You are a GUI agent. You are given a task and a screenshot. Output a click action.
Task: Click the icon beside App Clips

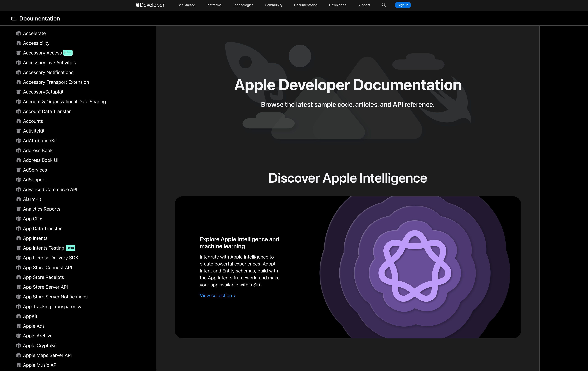[19, 219]
